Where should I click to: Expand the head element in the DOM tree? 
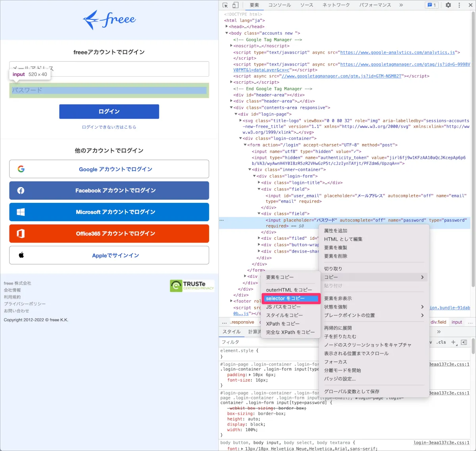tap(226, 27)
